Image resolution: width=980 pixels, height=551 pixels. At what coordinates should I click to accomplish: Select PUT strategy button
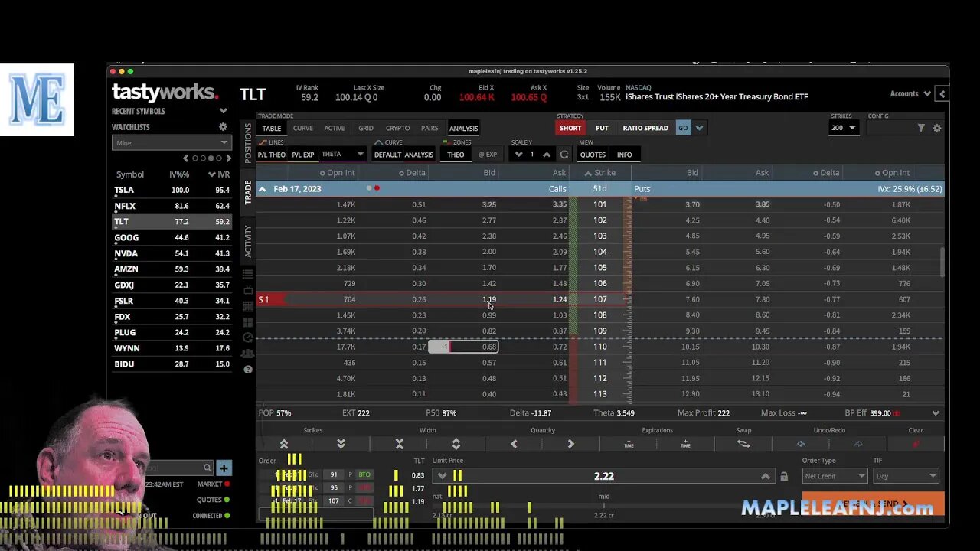602,128
